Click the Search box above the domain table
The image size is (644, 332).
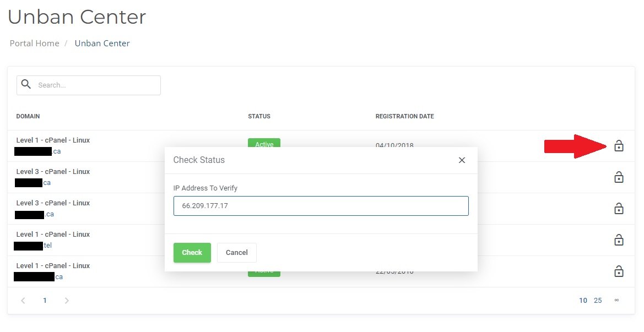(88, 85)
